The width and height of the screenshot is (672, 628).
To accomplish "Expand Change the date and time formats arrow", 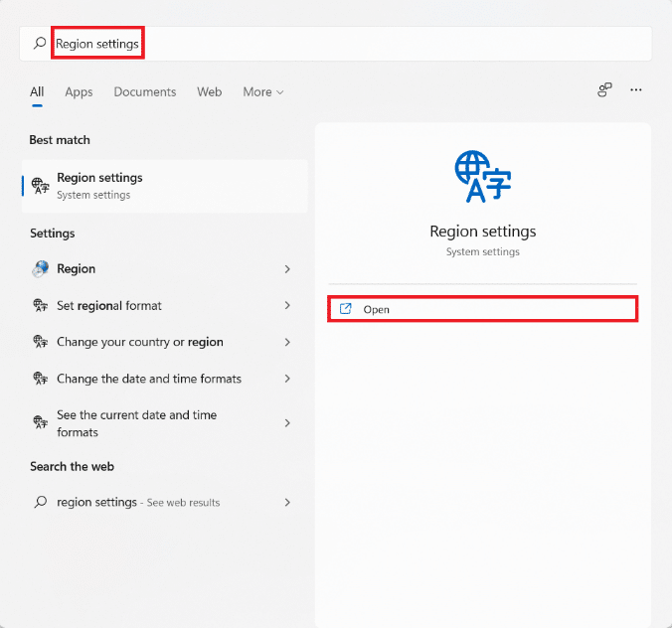I will click(287, 379).
